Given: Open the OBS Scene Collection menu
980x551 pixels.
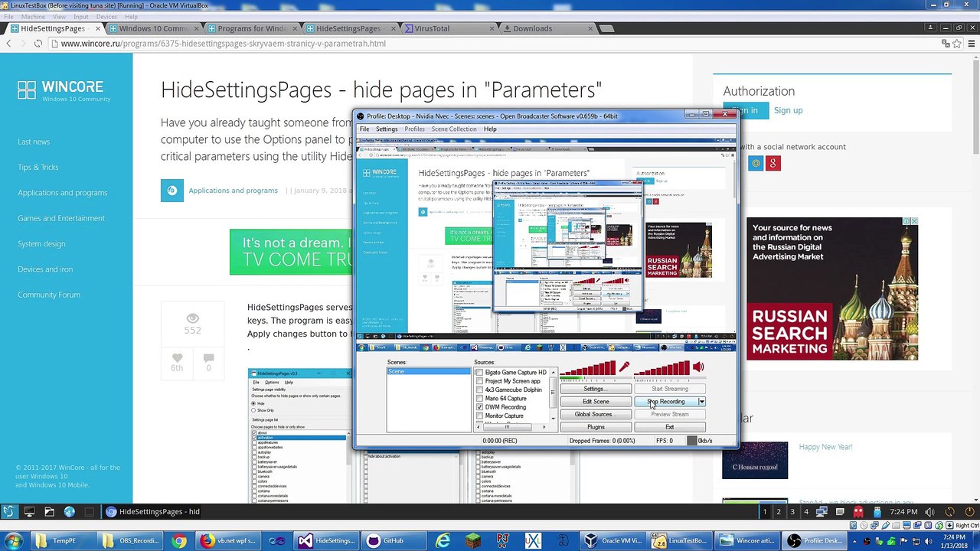Looking at the screenshot, I should tap(454, 129).
